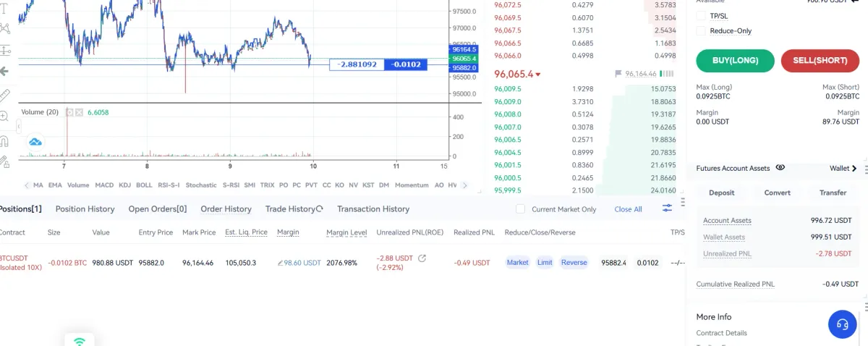Click the back arrow in chart toolbar

click(x=4, y=71)
